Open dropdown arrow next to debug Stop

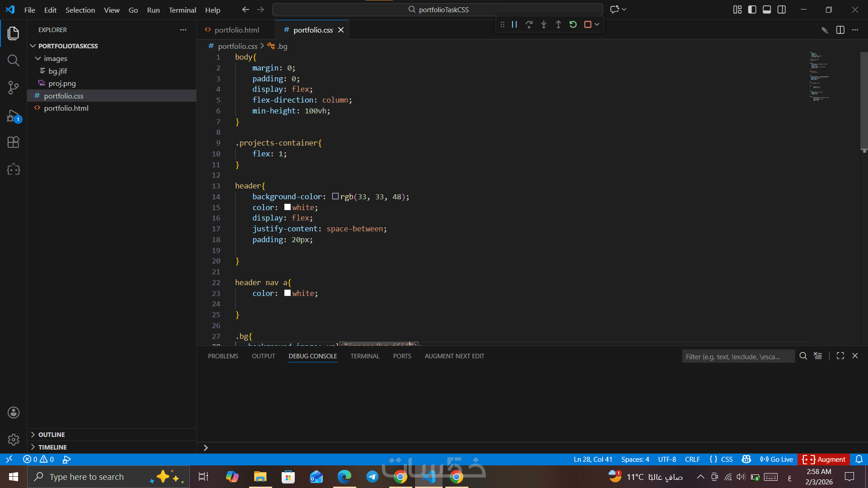pos(597,24)
